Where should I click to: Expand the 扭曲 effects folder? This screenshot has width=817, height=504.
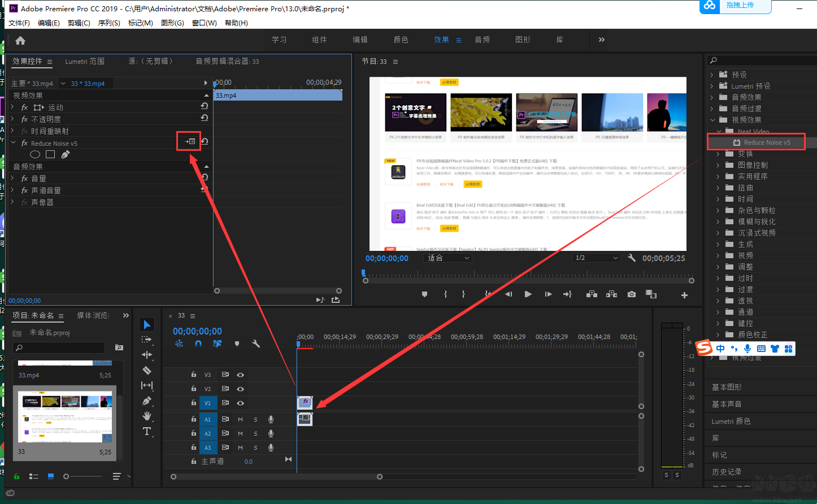[x=718, y=188]
